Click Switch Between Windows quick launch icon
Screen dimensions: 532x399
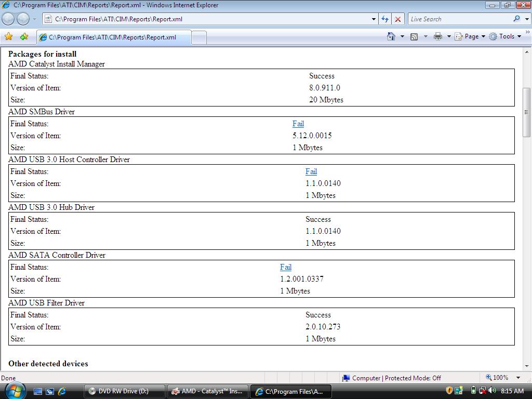[x=49, y=391]
